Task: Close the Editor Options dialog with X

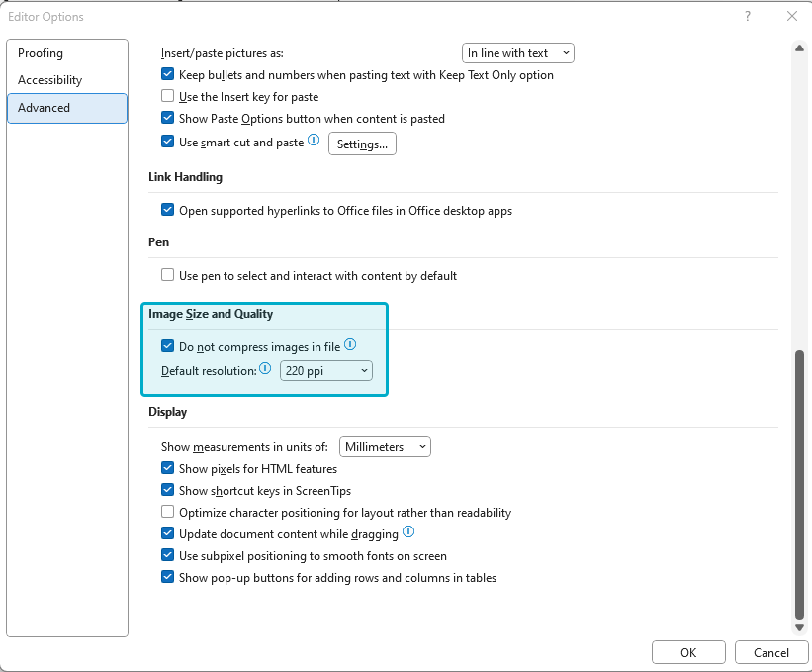Action: [792, 16]
